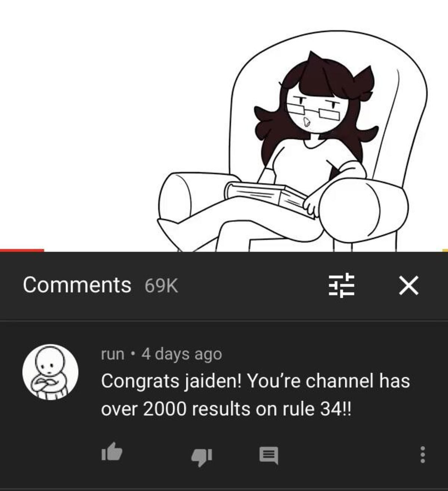
Task: Seek using the red video progress bar
Action: point(22,250)
